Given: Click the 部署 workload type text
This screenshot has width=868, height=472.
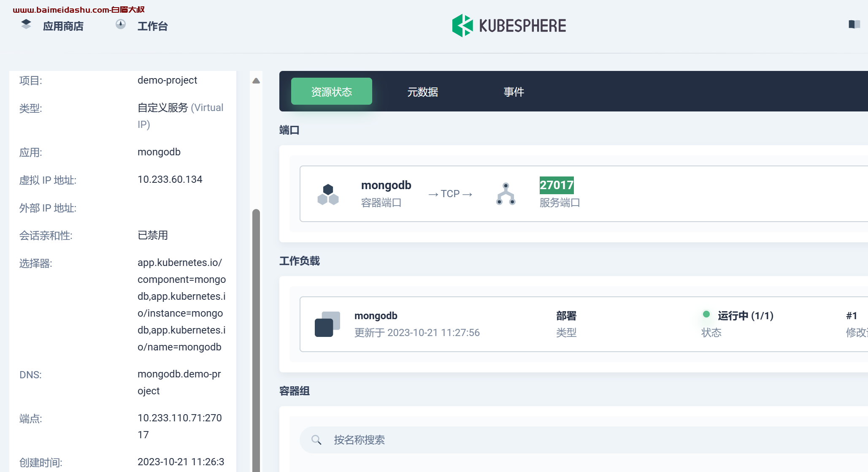Looking at the screenshot, I should [566, 316].
